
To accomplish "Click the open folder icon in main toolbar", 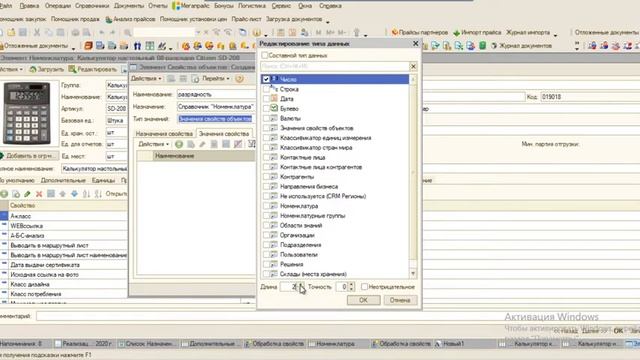I will [11, 32].
